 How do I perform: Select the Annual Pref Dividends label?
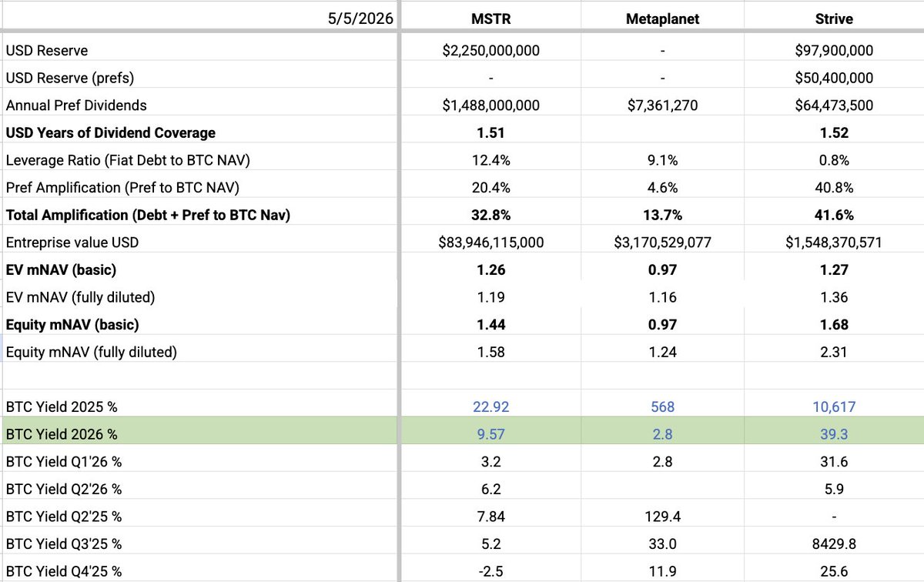pos(76,105)
